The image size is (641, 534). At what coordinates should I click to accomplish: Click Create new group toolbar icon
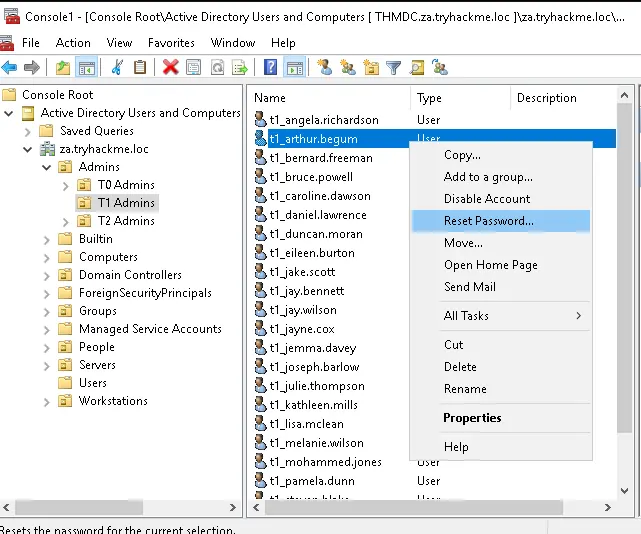(x=348, y=67)
